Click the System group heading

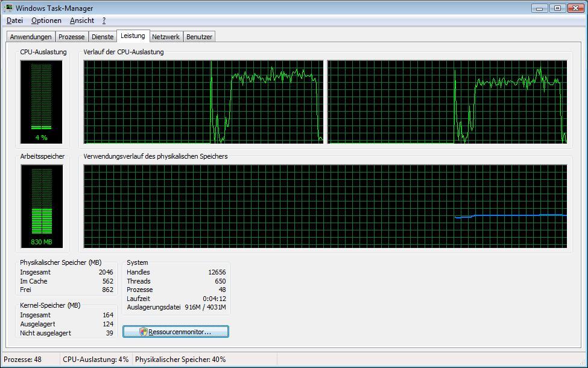[138, 262]
